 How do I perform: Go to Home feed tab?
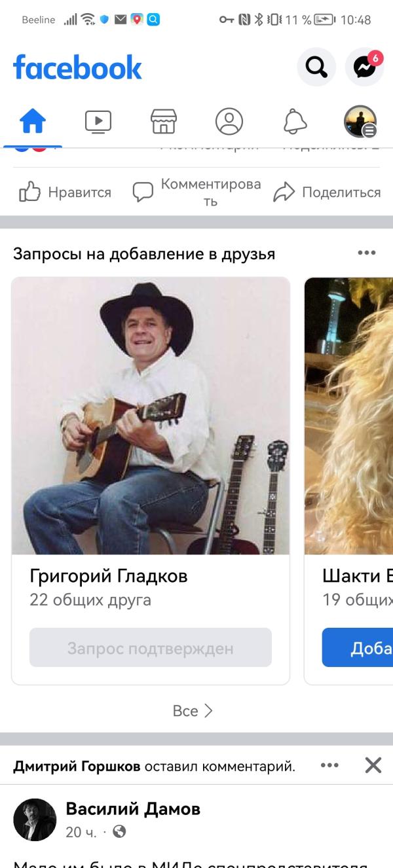(33, 122)
